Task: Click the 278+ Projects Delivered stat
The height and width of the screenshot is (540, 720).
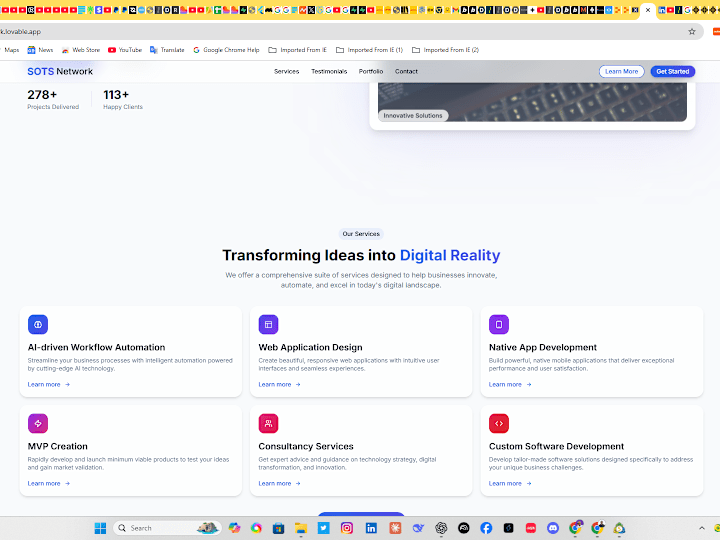Action: pyautogui.click(x=53, y=99)
